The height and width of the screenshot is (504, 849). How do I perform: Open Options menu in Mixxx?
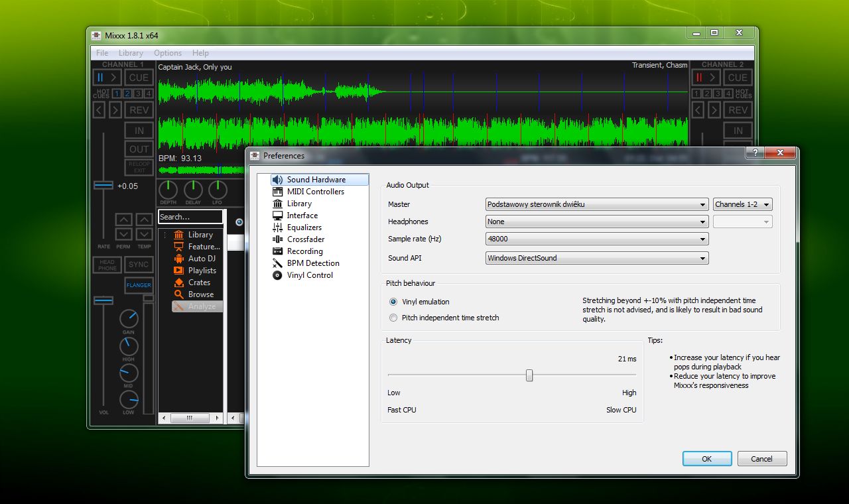168,53
